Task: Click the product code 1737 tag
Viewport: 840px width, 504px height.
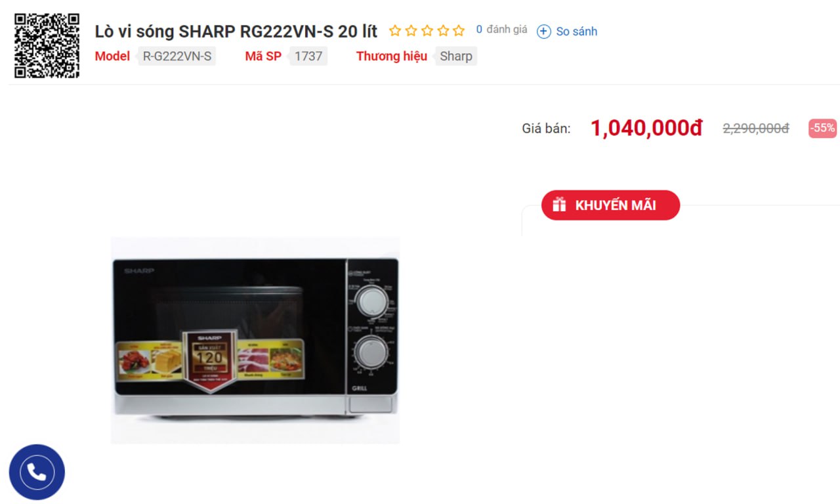Action: point(308,56)
